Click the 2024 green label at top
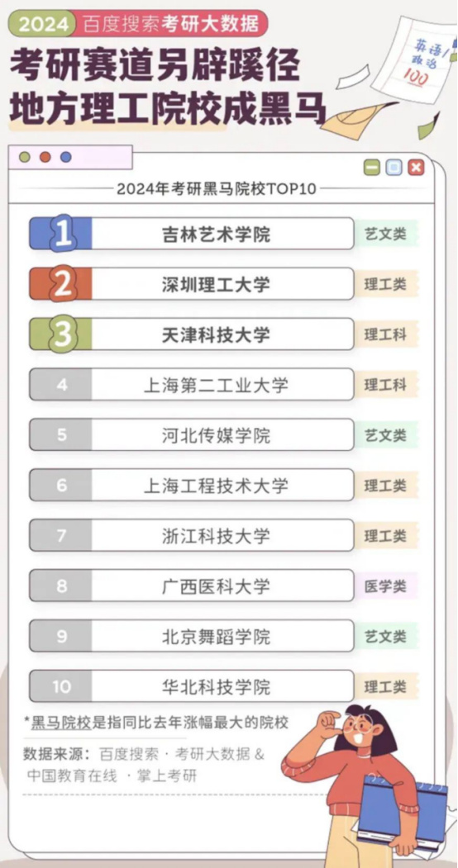The width and height of the screenshot is (458, 868). [x=43, y=24]
